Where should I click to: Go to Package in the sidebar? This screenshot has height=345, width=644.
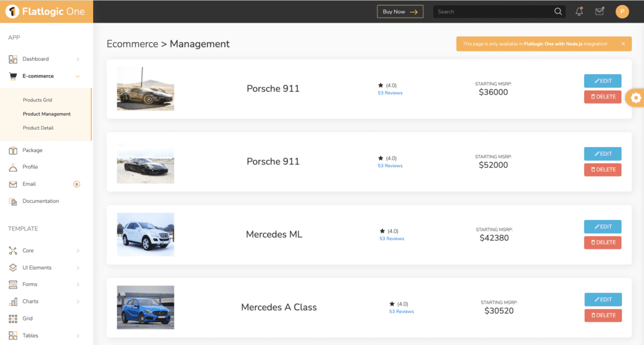pos(33,150)
